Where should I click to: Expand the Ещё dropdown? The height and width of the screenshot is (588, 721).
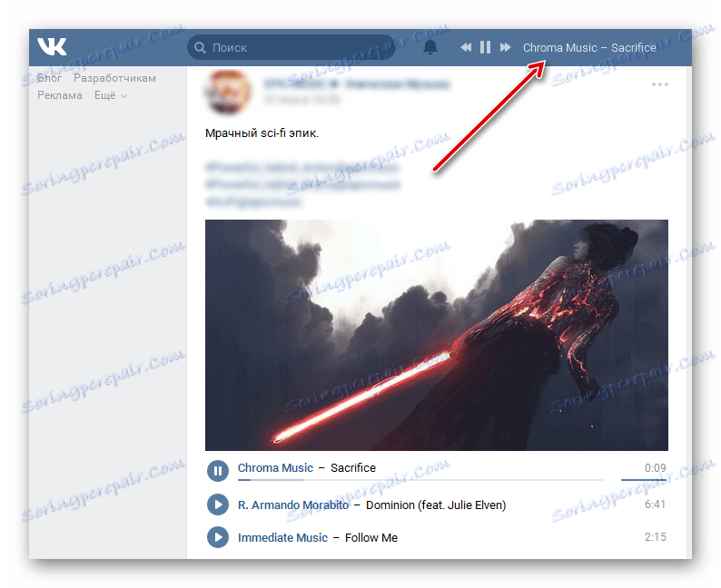(x=111, y=95)
